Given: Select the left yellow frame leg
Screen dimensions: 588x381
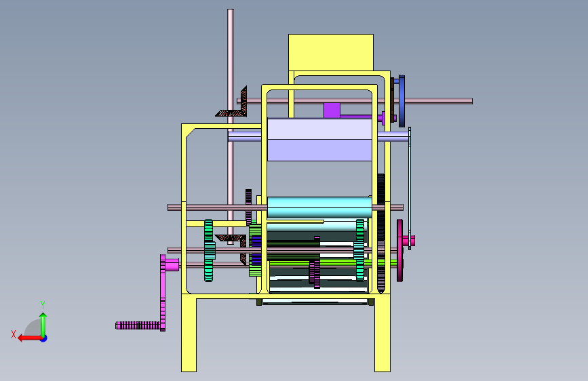Looking at the screenshot, I should pos(189,333).
